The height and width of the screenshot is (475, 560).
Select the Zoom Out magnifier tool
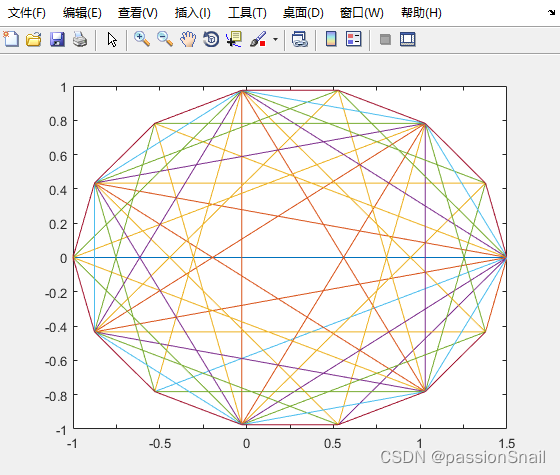[165, 39]
